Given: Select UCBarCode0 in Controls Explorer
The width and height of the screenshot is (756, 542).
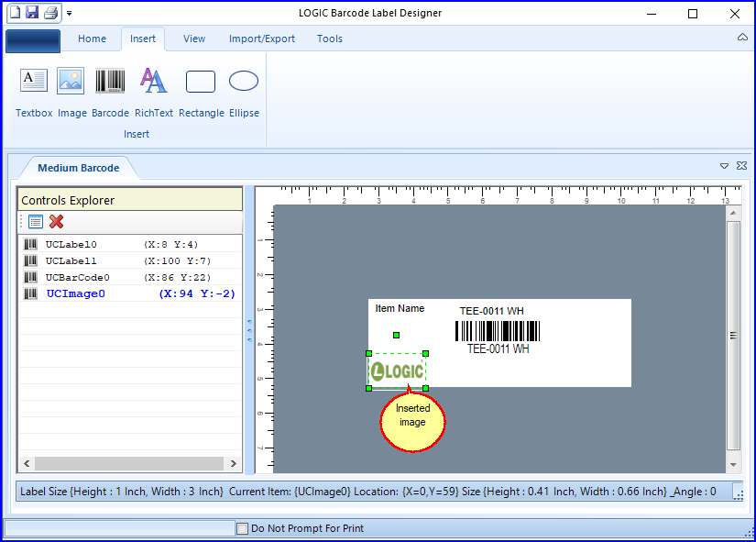Looking at the screenshot, I should [130, 277].
